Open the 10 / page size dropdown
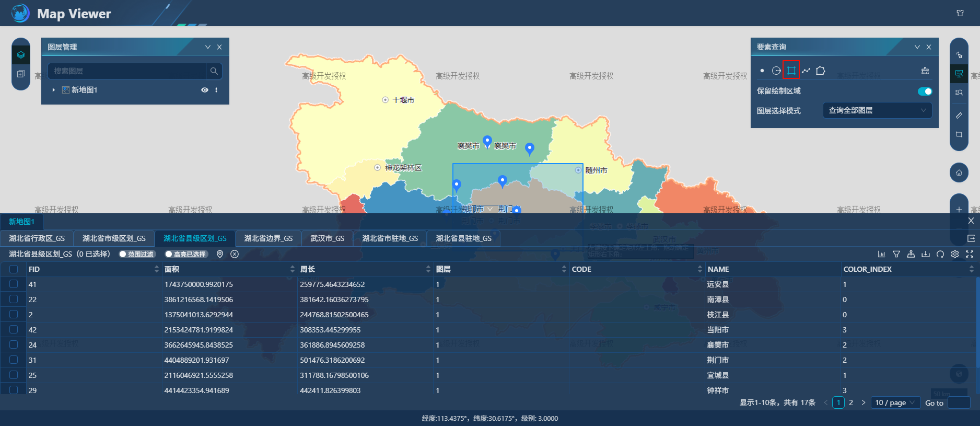This screenshot has height=426, width=980. coord(895,402)
